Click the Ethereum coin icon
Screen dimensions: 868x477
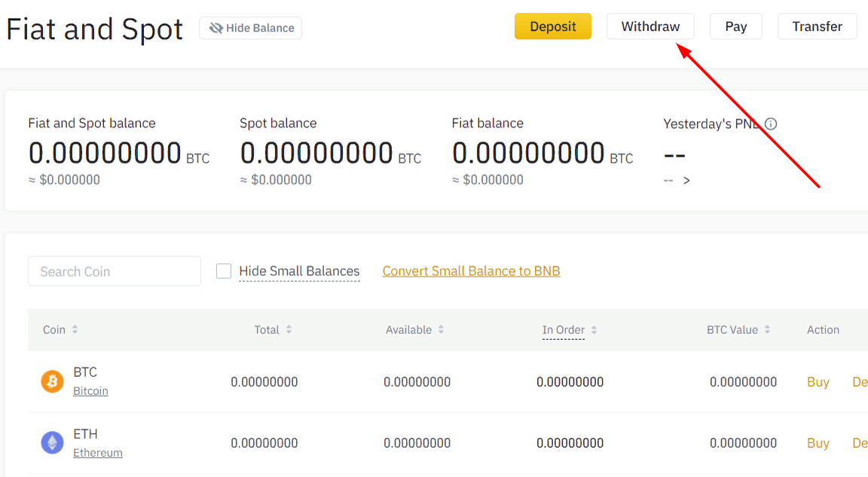(51, 442)
